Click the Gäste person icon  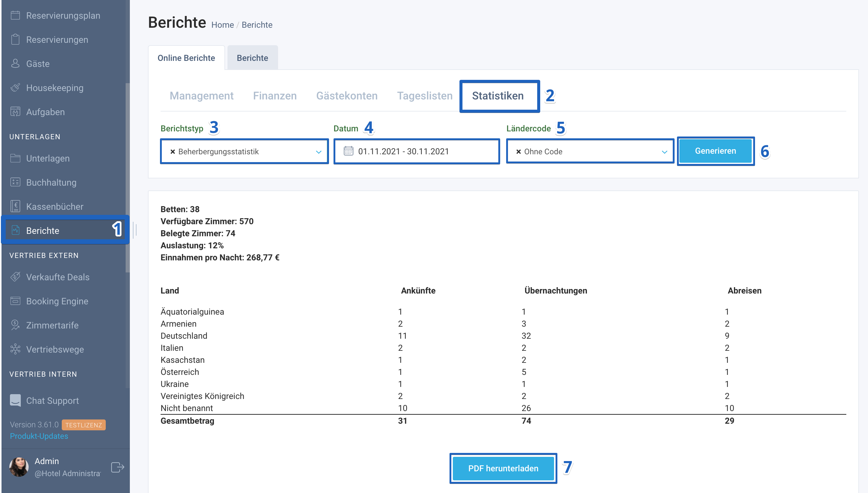15,63
